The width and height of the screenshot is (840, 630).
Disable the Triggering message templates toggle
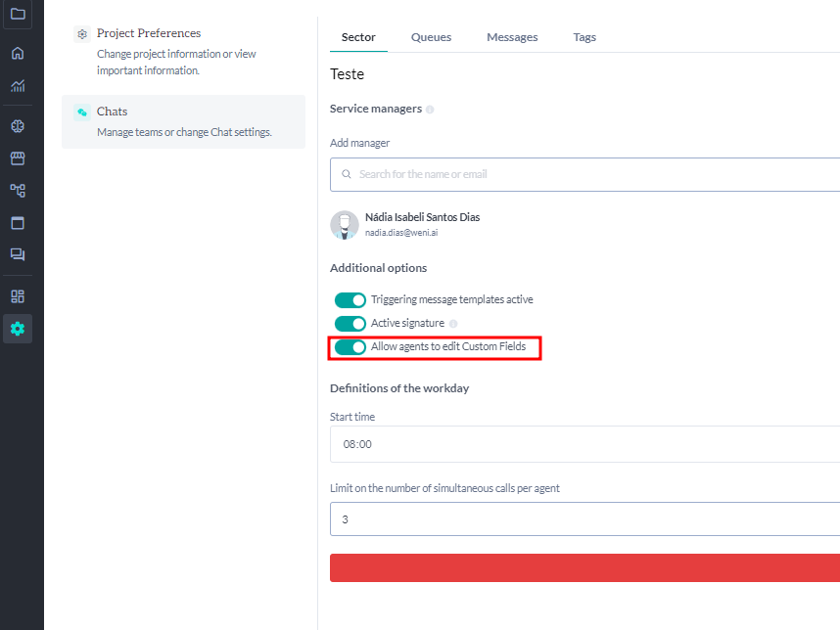[x=350, y=299]
